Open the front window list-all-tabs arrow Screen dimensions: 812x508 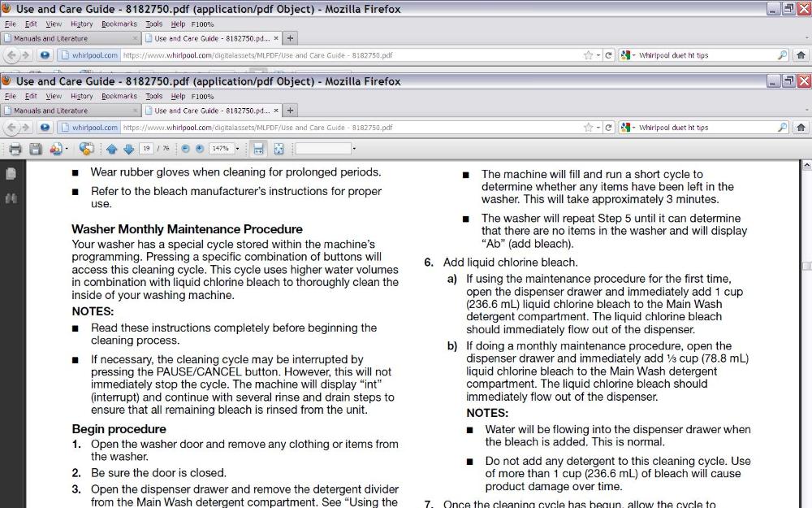pyautogui.click(x=807, y=111)
